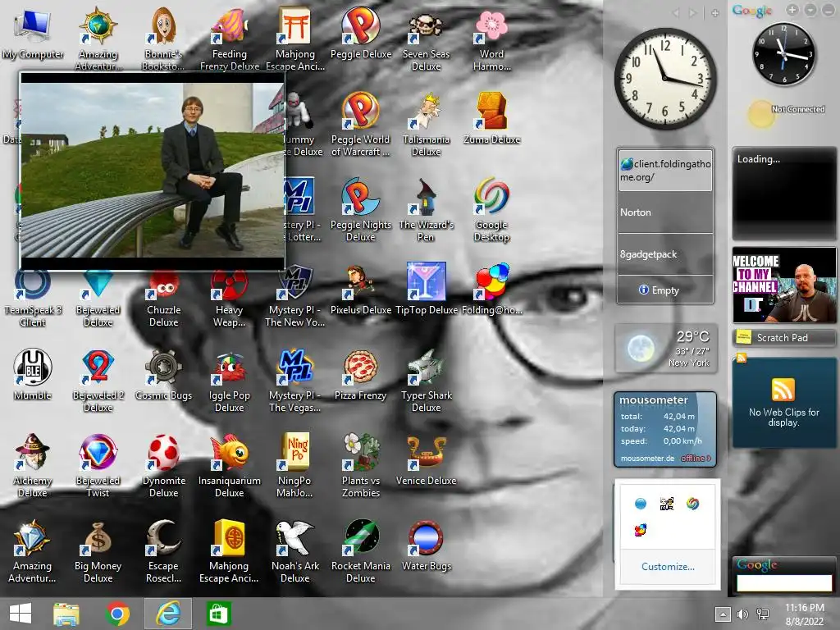Launch the Mumble desktop shortcut
This screenshot has width=840, height=630.
(x=32, y=375)
